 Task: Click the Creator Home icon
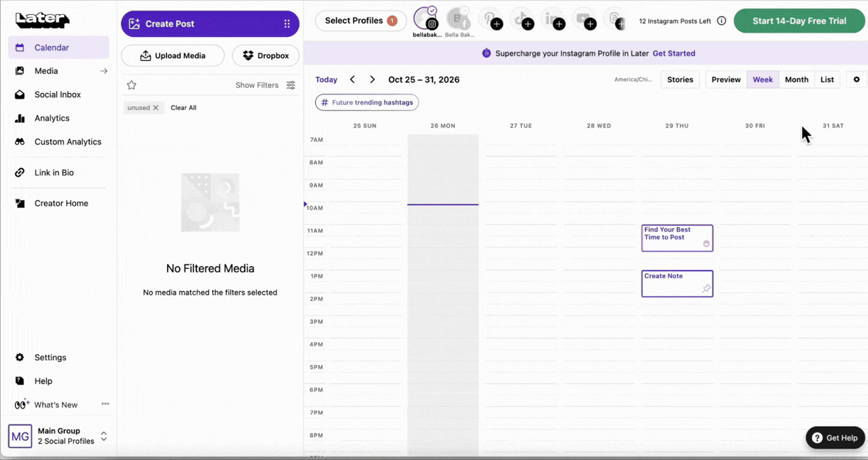coord(20,203)
